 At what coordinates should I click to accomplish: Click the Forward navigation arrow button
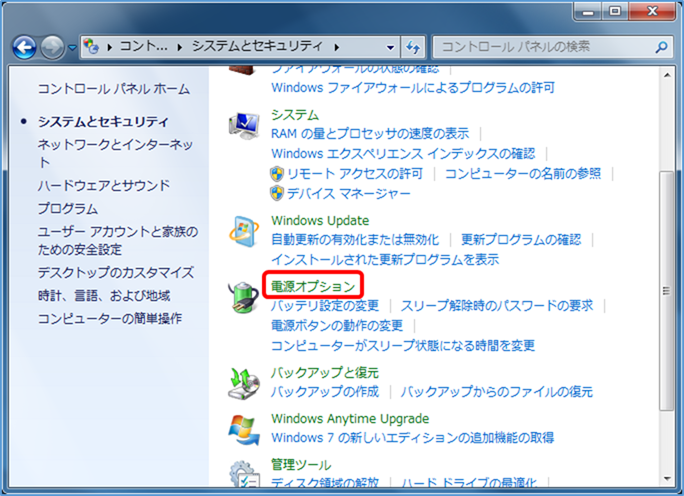tap(52, 47)
